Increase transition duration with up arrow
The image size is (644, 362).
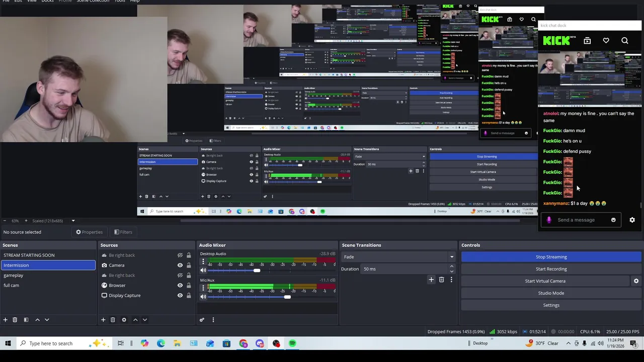click(x=451, y=266)
